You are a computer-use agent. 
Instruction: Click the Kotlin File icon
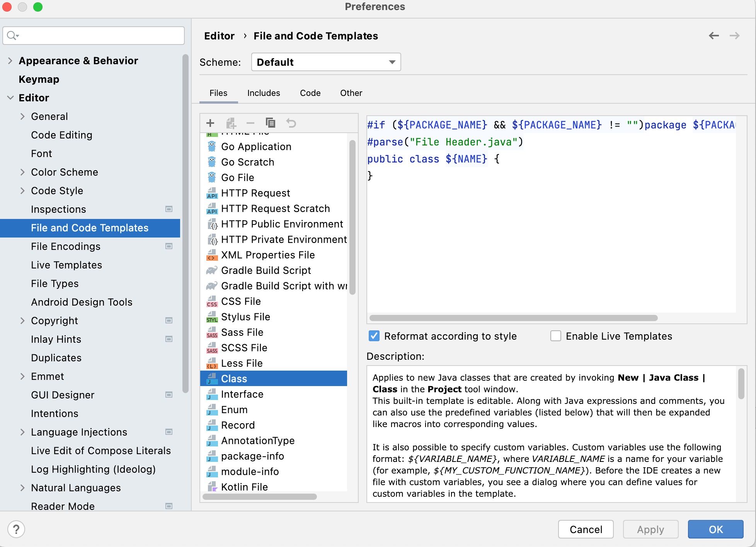(212, 487)
